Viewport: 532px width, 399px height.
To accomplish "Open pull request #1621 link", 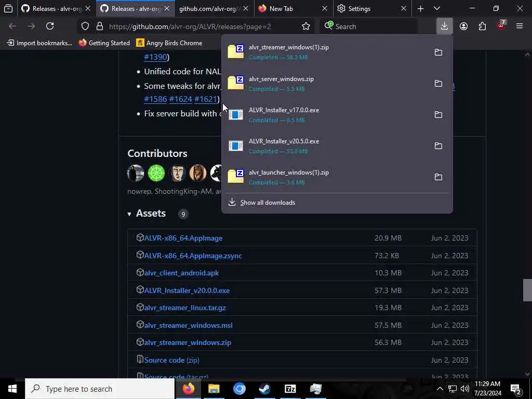I will point(206,99).
